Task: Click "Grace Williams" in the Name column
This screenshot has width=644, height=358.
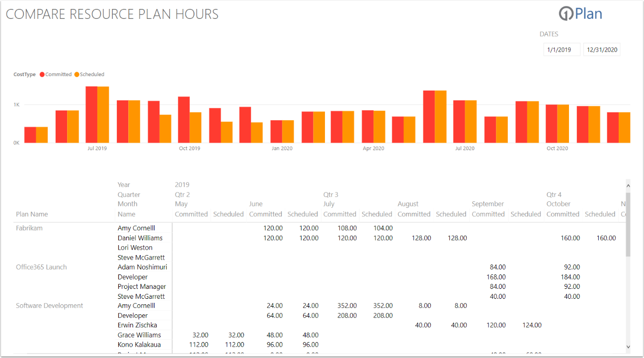Action: click(x=140, y=335)
